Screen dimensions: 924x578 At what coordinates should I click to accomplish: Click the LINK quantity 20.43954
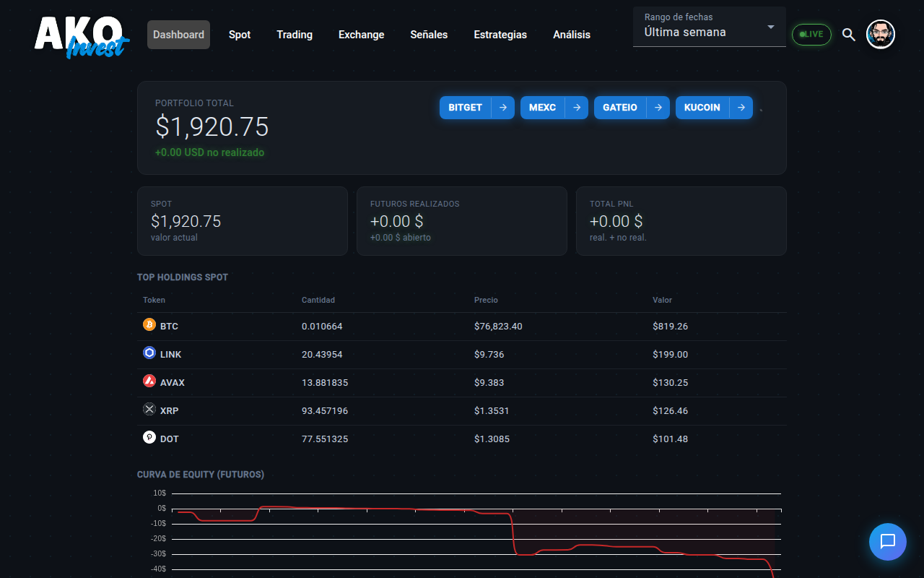click(x=322, y=355)
